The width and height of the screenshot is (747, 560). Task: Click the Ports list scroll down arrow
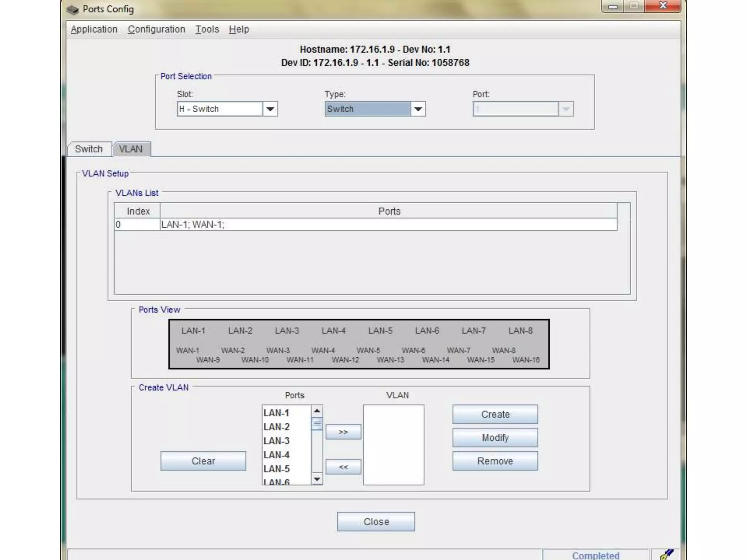(x=317, y=479)
